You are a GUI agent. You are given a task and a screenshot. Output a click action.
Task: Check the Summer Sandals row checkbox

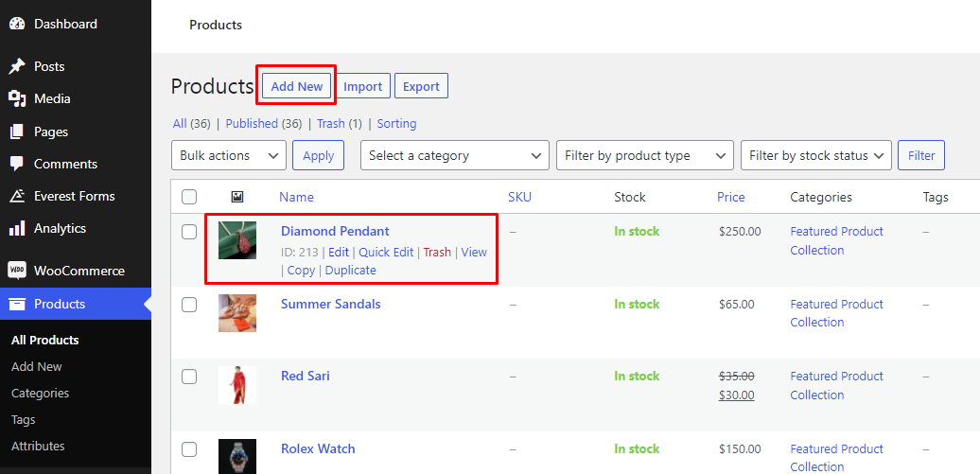coord(189,305)
